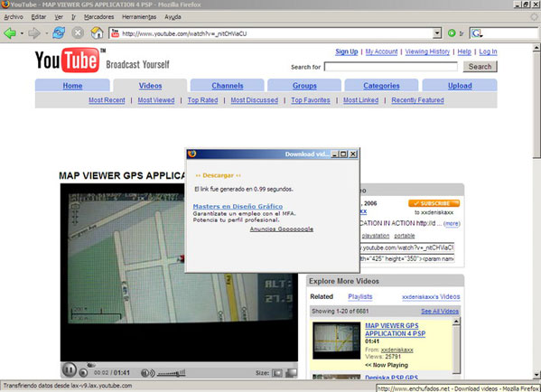
Task: Open the back button history dropdown
Action: pyautogui.click(x=22, y=33)
